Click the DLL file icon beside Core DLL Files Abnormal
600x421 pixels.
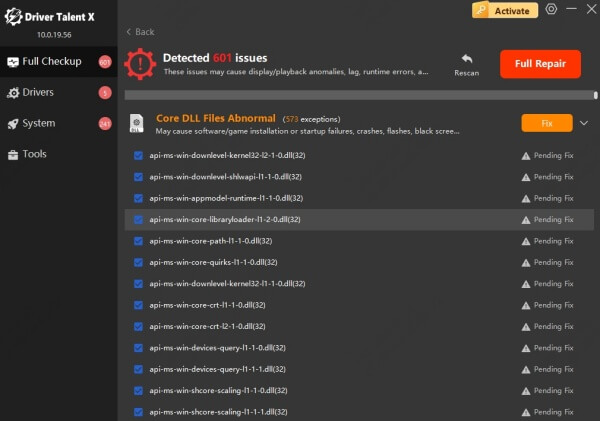pos(137,123)
